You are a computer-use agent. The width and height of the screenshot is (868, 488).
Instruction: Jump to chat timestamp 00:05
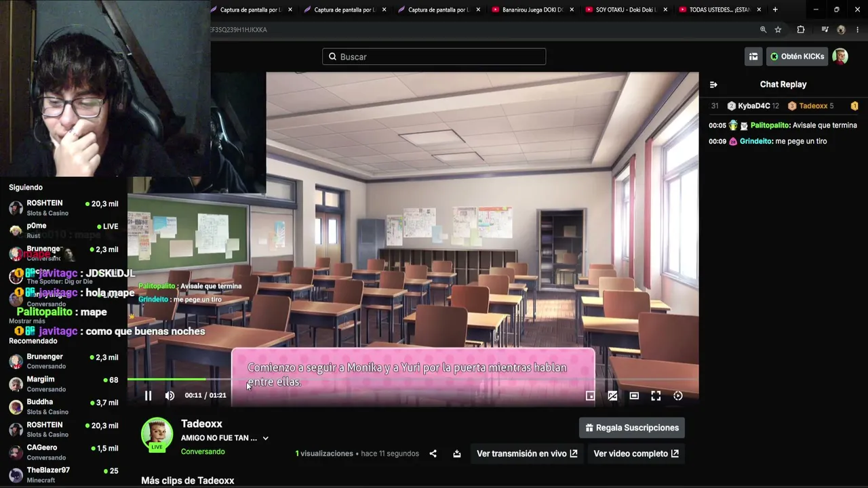[x=717, y=125]
